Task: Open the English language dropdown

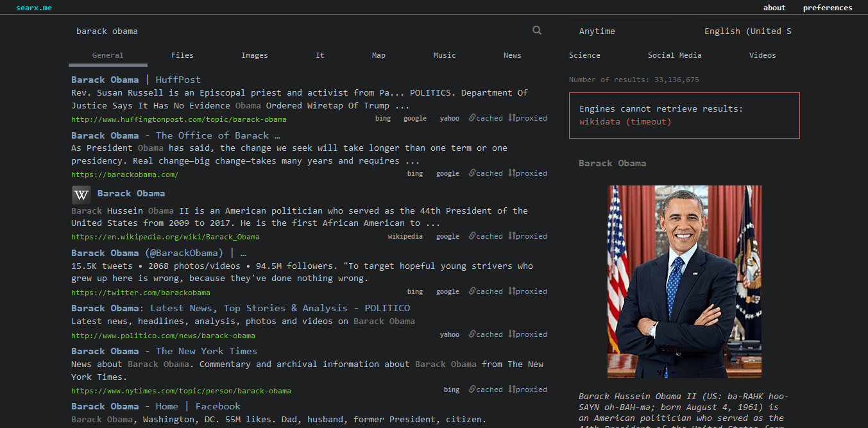Action: coord(747,31)
